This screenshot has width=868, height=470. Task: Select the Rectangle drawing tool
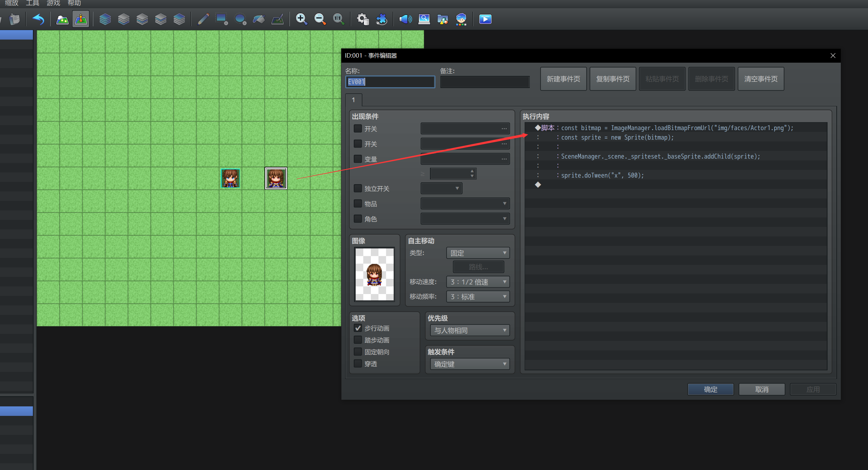(x=222, y=19)
